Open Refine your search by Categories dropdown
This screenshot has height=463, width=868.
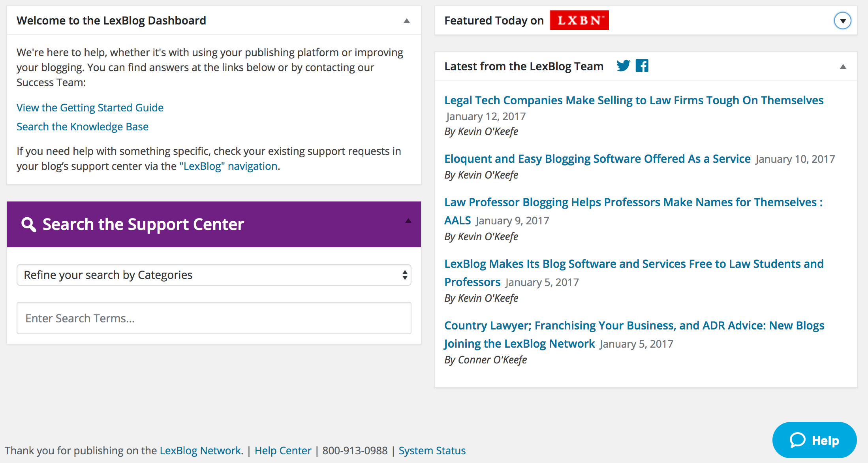pyautogui.click(x=214, y=275)
